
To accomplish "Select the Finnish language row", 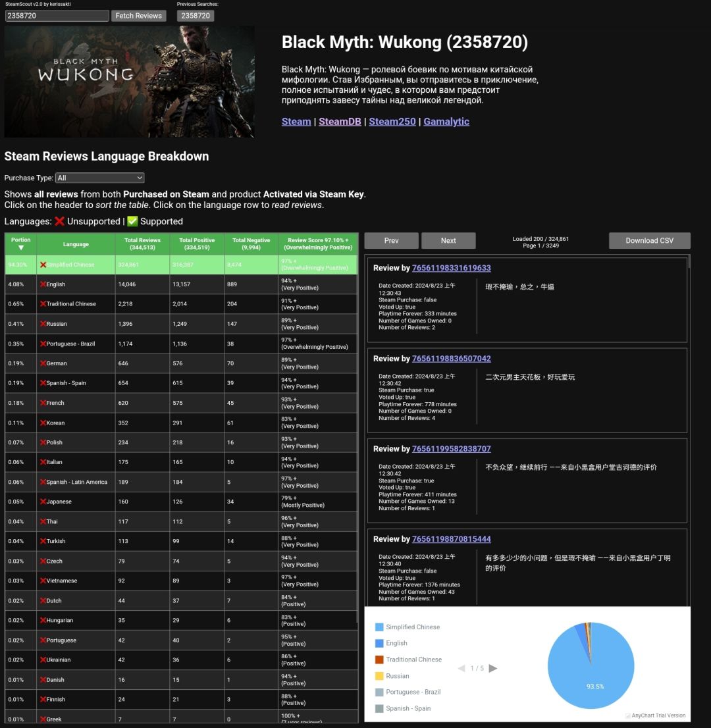I will pos(181,699).
